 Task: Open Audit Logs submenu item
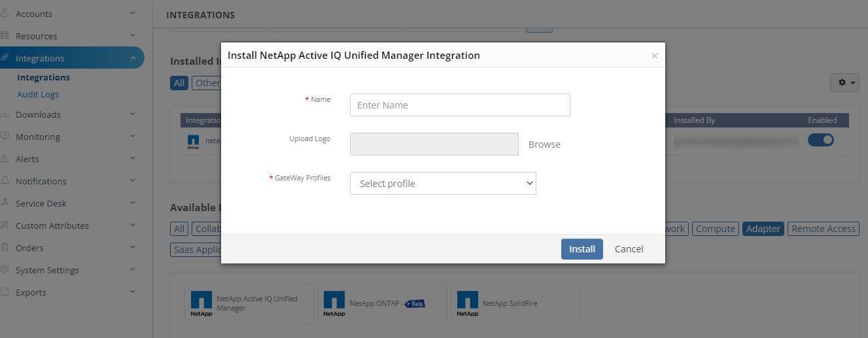38,94
